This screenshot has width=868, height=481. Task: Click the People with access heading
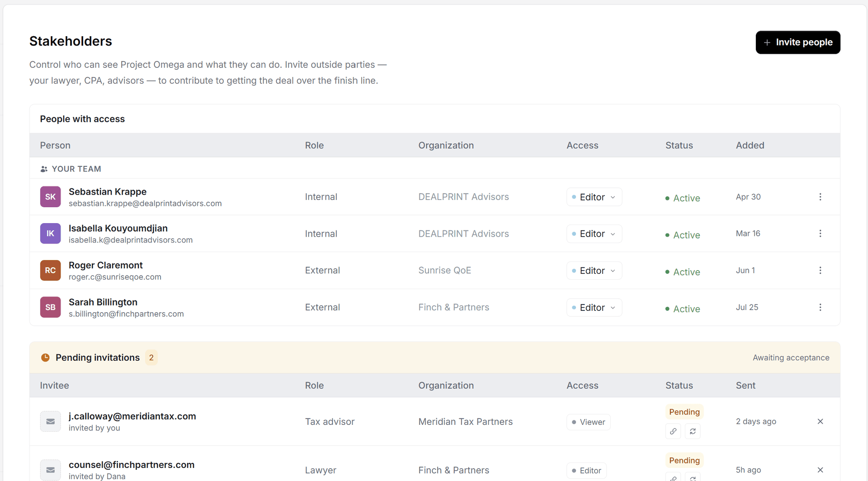click(82, 119)
